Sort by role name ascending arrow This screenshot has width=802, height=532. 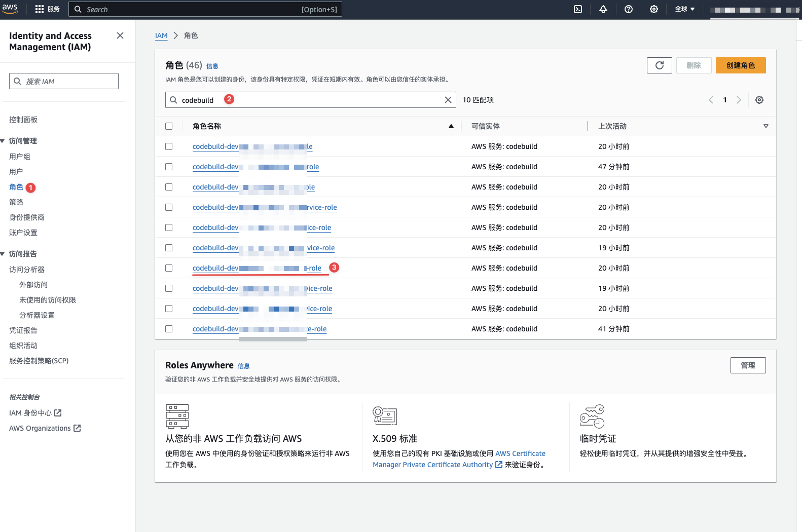(451, 126)
